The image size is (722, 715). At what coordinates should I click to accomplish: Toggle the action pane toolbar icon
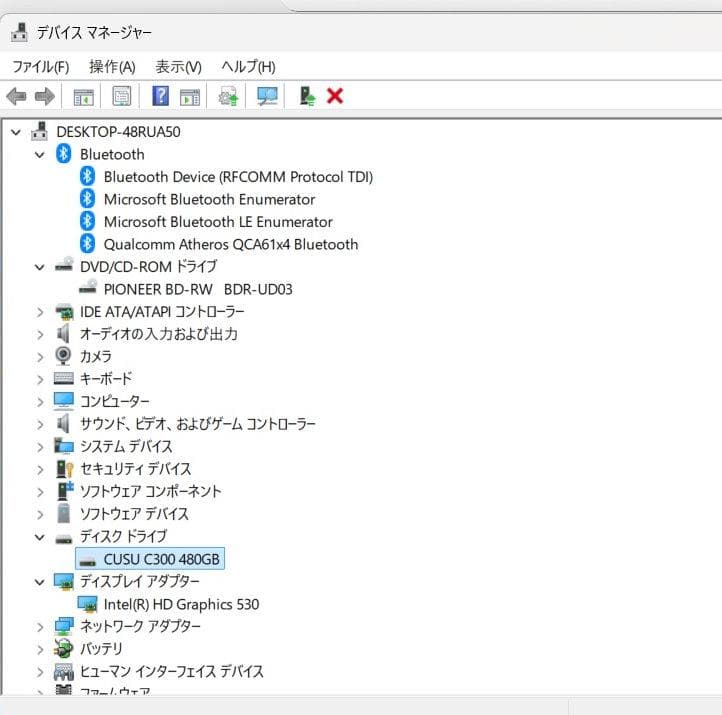point(190,97)
